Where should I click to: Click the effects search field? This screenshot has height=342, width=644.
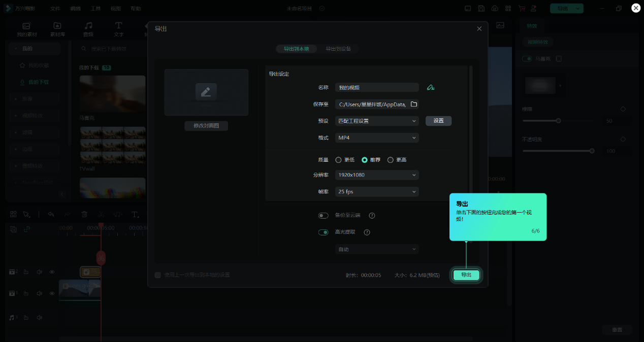click(x=113, y=49)
